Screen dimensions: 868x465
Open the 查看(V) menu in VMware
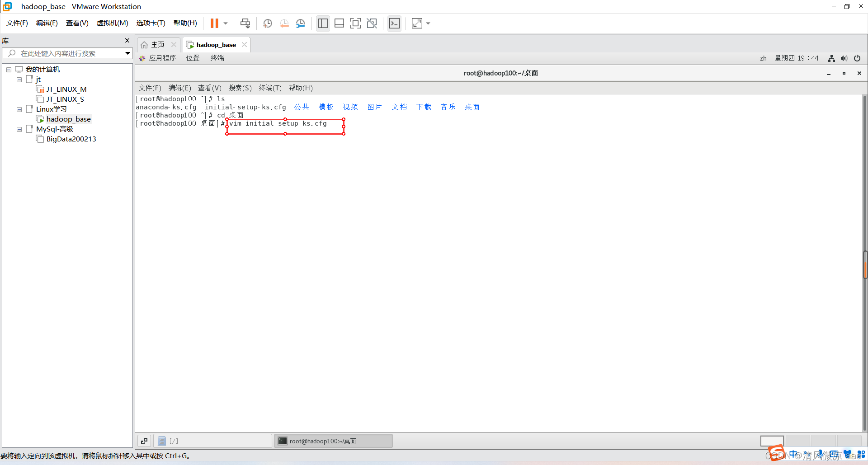click(x=77, y=23)
